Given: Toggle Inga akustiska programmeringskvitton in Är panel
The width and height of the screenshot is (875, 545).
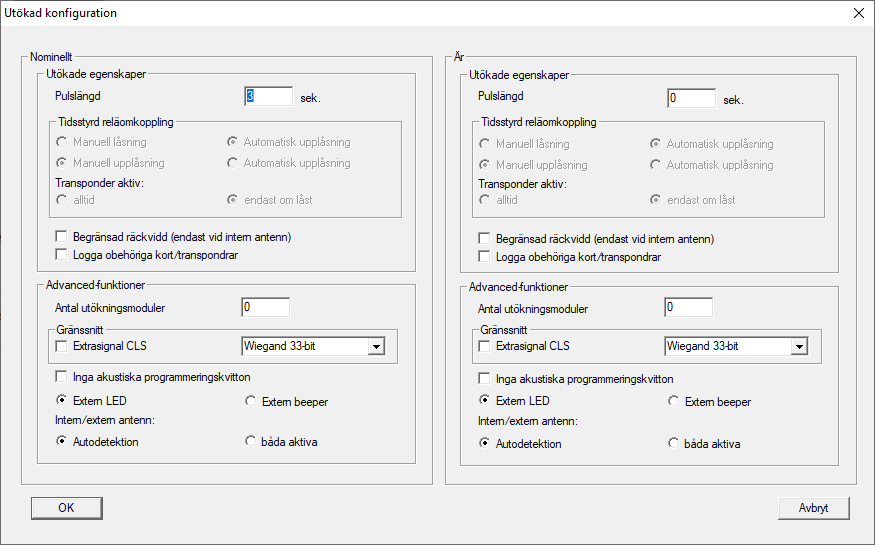Looking at the screenshot, I should (x=485, y=379).
